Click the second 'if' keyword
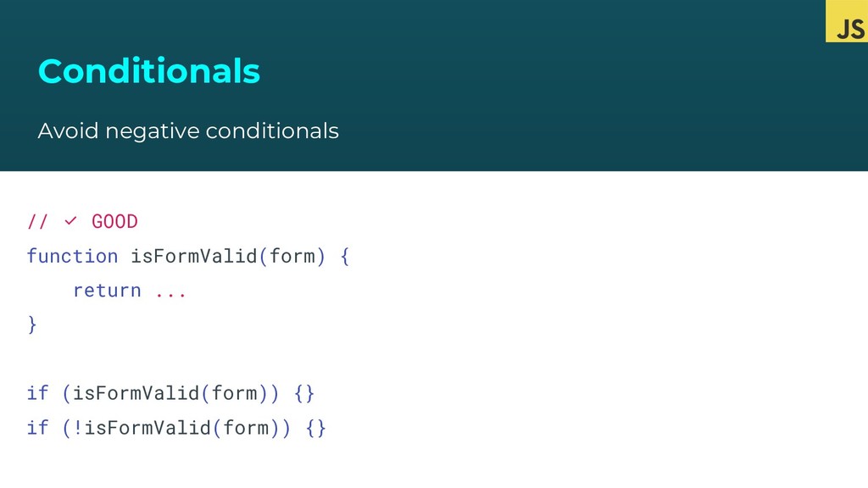This screenshot has height=488, width=868. point(37,428)
